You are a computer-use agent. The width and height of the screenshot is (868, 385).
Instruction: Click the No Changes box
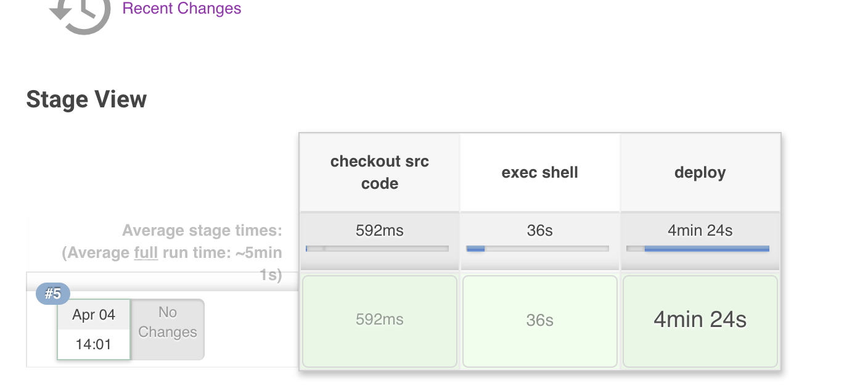[168, 329]
